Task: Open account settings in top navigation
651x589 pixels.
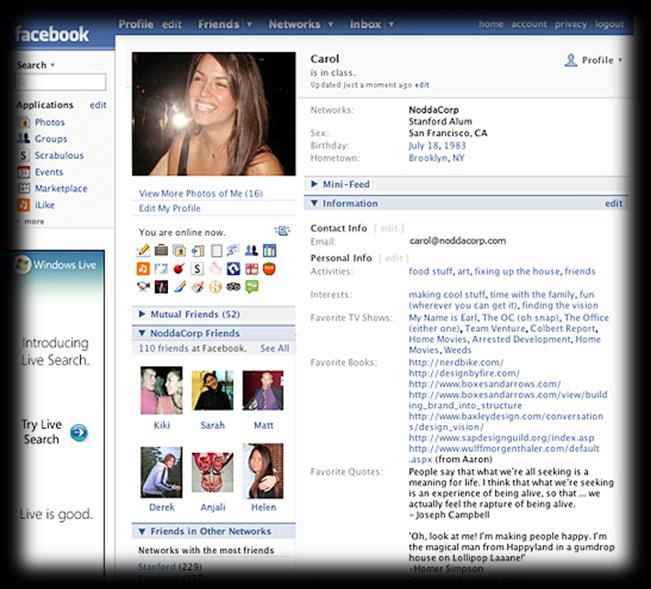Action: point(529,24)
